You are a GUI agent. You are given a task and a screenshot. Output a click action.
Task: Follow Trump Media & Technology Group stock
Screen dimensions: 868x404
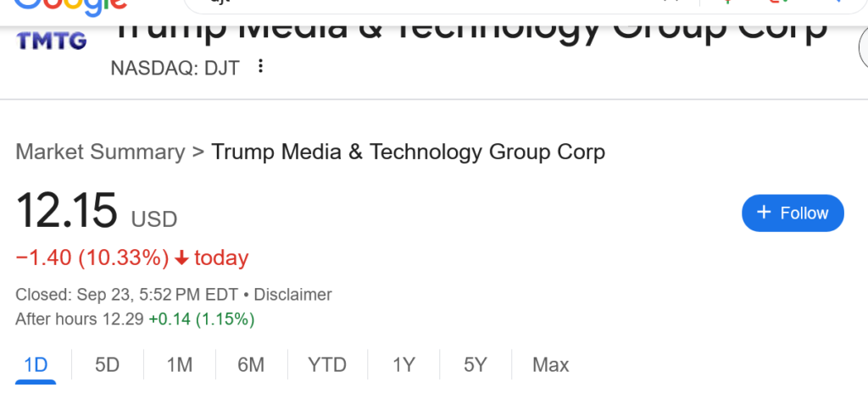coord(793,213)
